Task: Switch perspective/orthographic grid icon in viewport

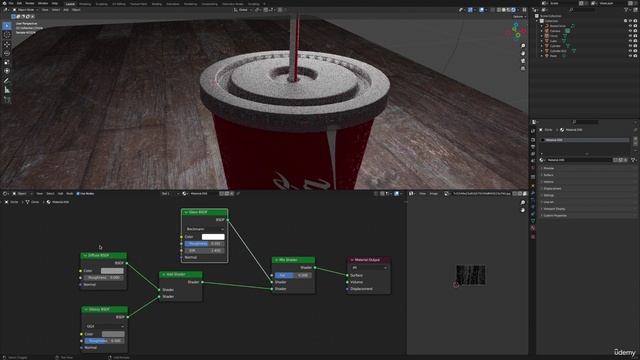Action: click(523, 68)
